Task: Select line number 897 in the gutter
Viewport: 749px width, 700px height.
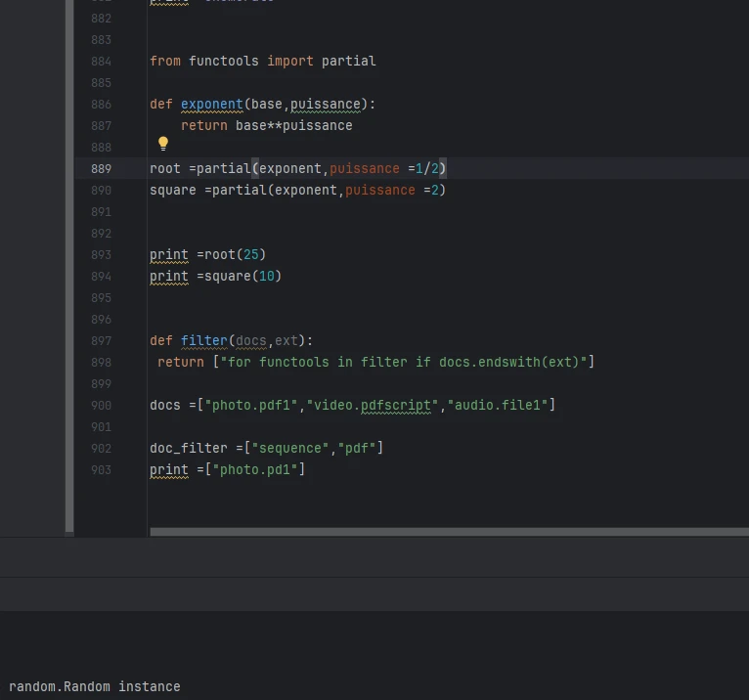Action: pos(102,340)
